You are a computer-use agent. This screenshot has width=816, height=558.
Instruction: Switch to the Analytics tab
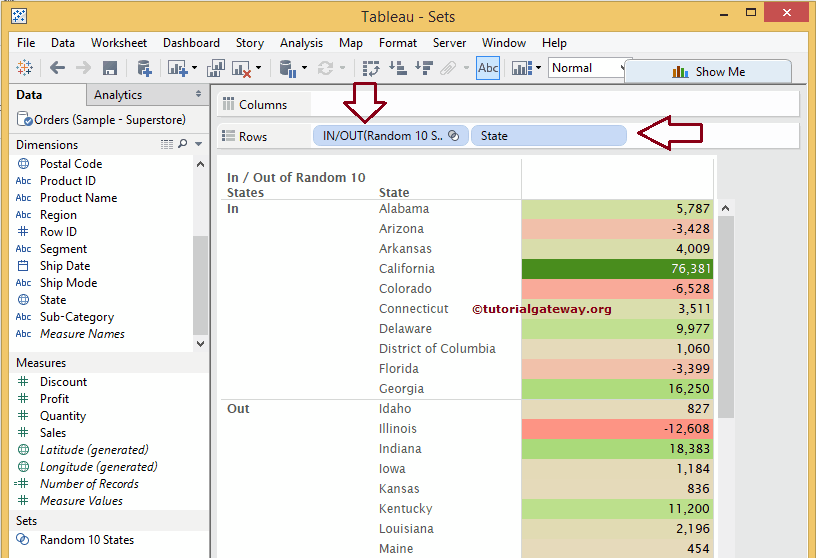click(x=118, y=95)
